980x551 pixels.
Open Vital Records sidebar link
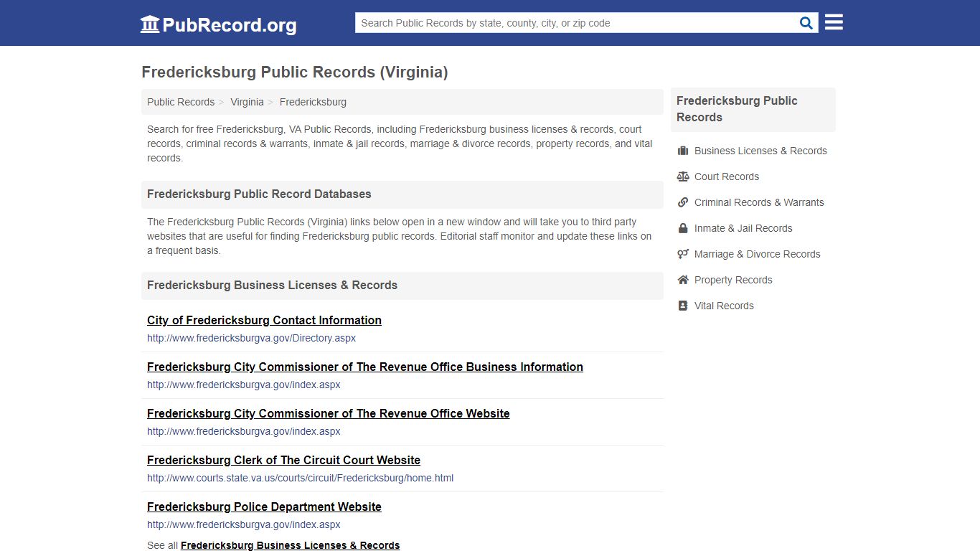[724, 306]
